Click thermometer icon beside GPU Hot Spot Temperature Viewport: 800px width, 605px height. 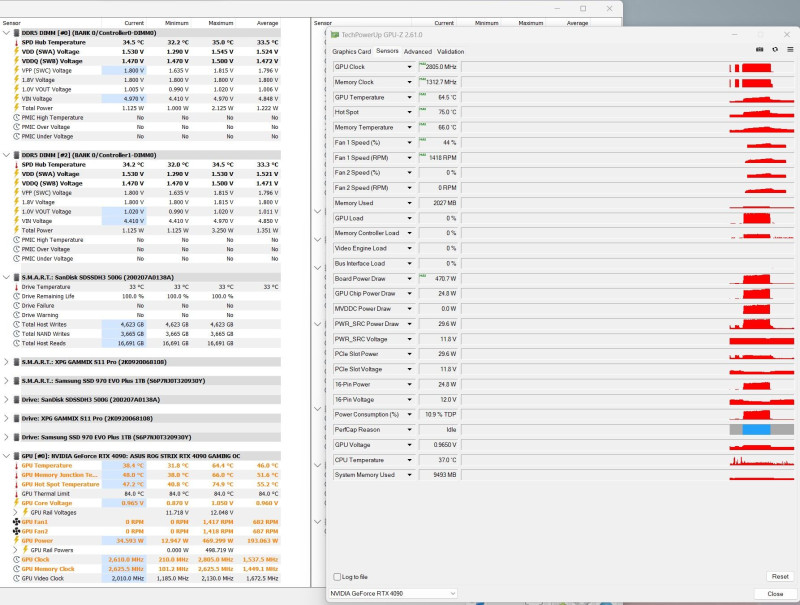coord(16,484)
